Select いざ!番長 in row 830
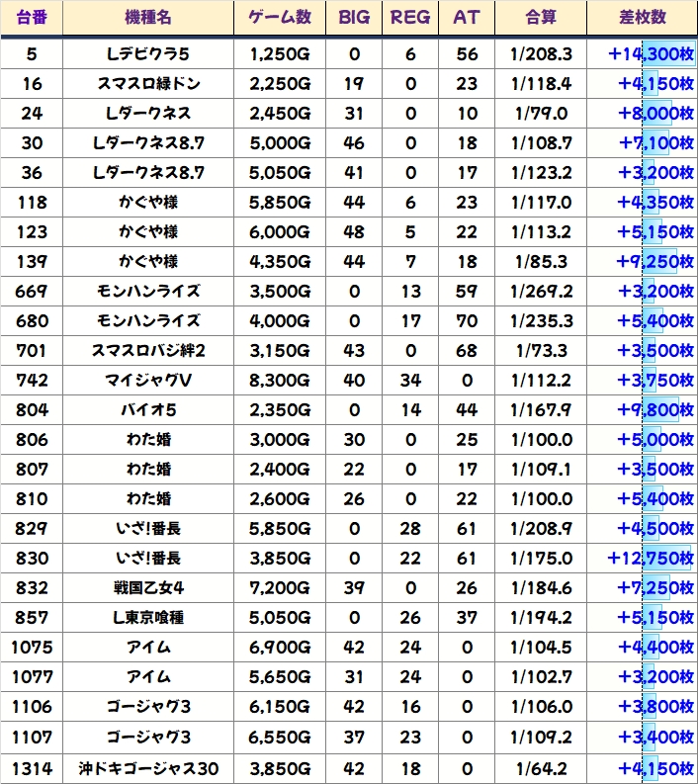This screenshot has height=784, width=698. 148,558
